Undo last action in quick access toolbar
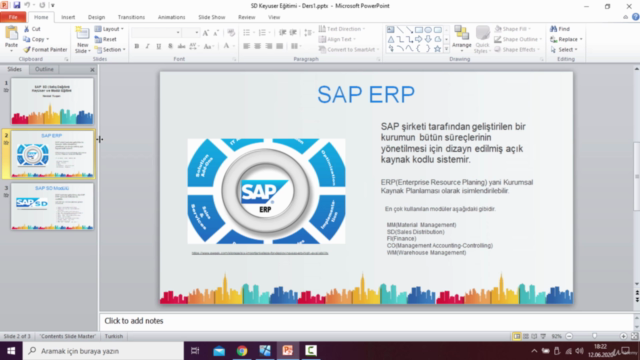Screen dimensions: 640x360 [x=27, y=5]
